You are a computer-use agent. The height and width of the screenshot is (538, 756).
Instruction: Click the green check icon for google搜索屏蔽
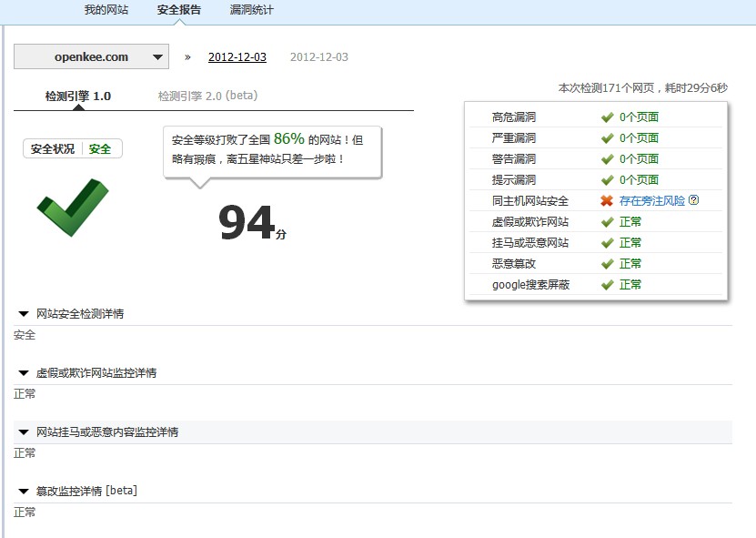pos(607,284)
